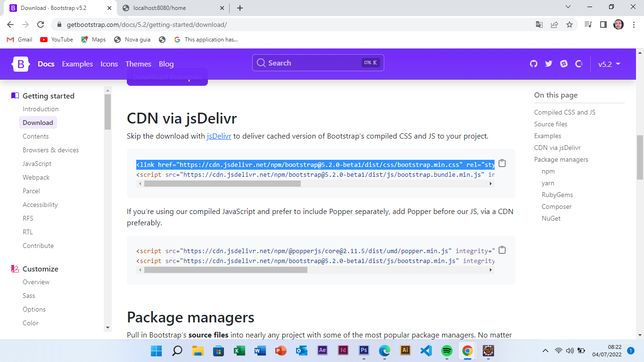Bookmark this page with the star
This screenshot has height=362, width=644.
[x=570, y=25]
